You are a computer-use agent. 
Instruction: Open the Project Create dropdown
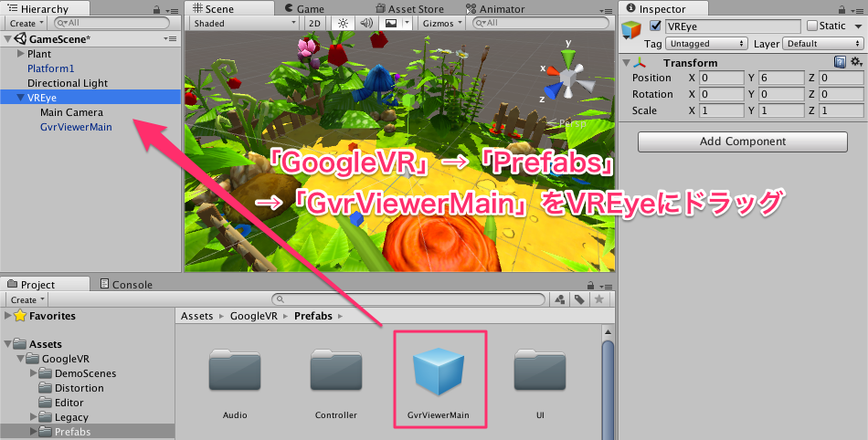(x=26, y=299)
